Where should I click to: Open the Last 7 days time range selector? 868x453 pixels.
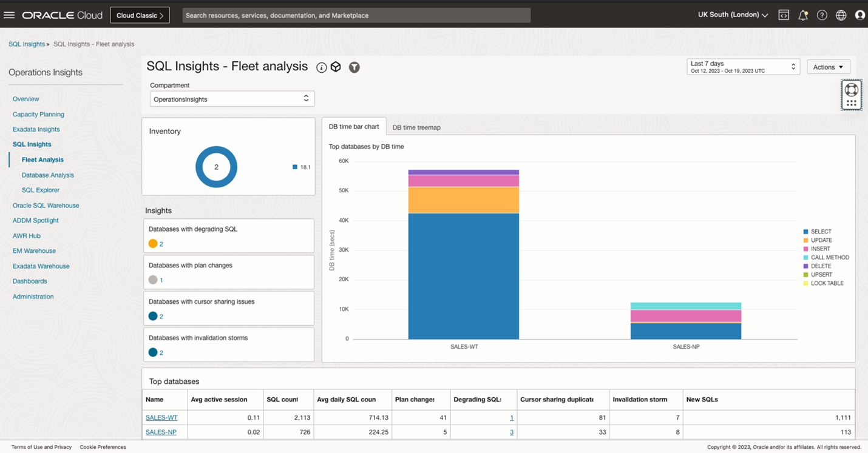[743, 67]
